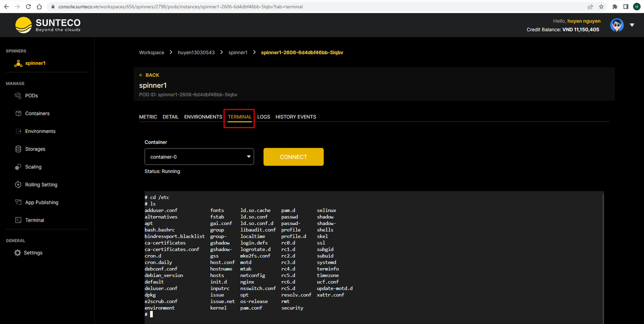644x324 pixels.
Task: Click bindresvport.blacklist in the terminal
Action: [174, 236]
